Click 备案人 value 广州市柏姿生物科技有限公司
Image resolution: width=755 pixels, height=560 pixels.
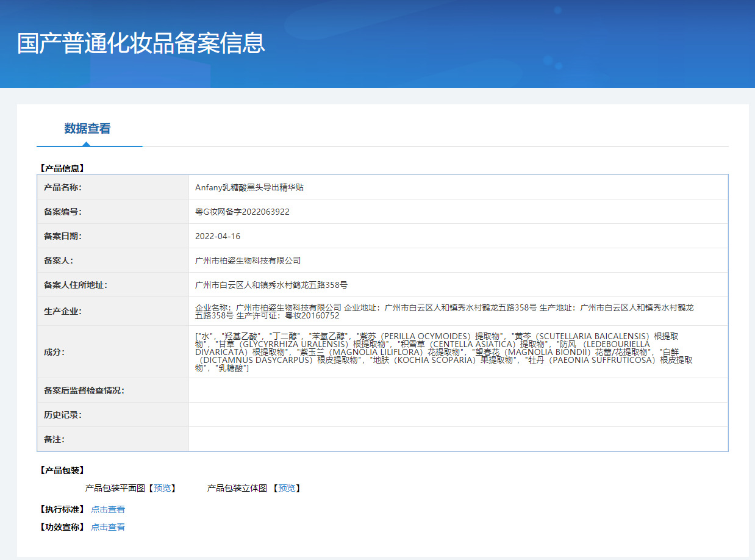point(248,260)
